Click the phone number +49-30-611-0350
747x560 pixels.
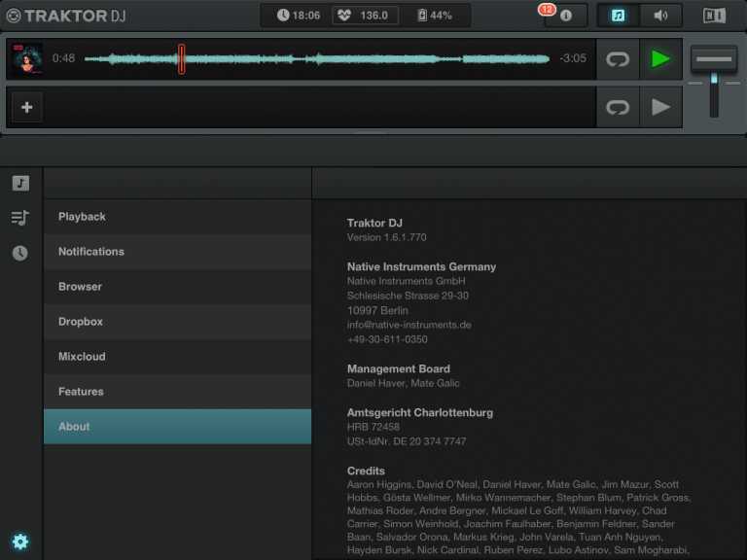(387, 339)
